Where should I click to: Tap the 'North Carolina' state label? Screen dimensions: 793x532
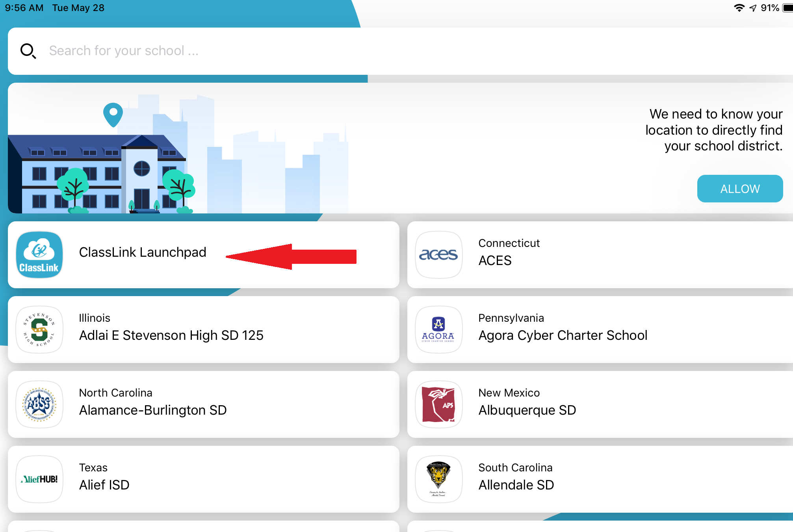pos(115,393)
